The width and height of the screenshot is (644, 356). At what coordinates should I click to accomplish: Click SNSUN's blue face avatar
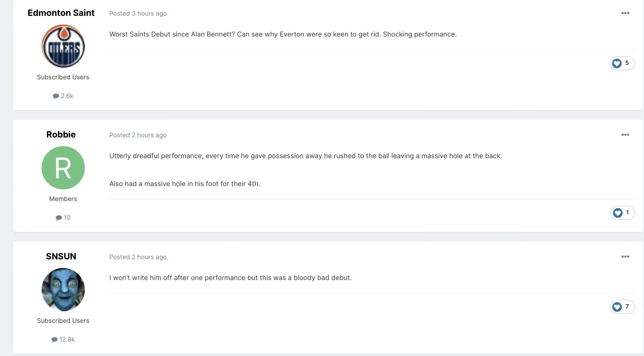[63, 289]
